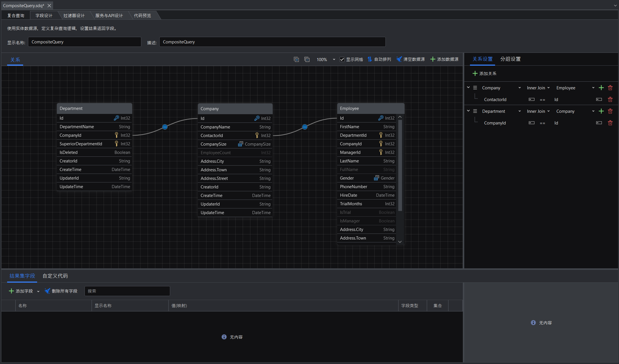Switch to 字段设计 tab
619x364 pixels.
point(44,16)
